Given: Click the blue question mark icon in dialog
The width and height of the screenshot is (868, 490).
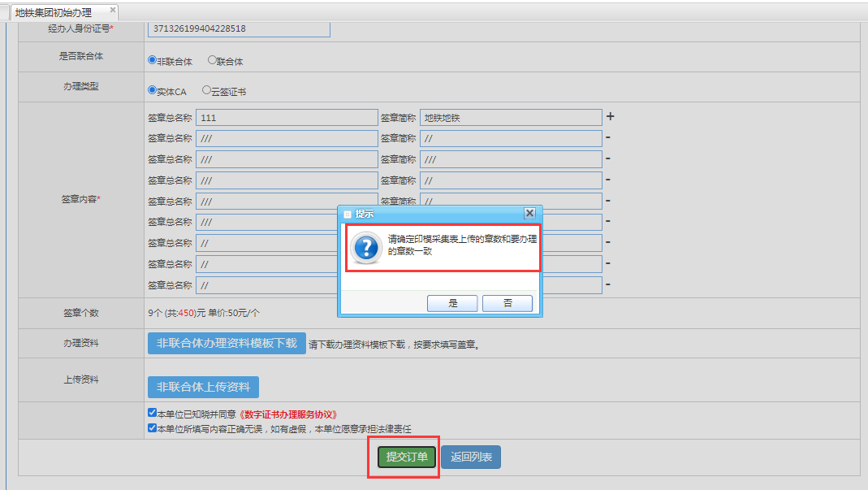Looking at the screenshot, I should tap(366, 247).
